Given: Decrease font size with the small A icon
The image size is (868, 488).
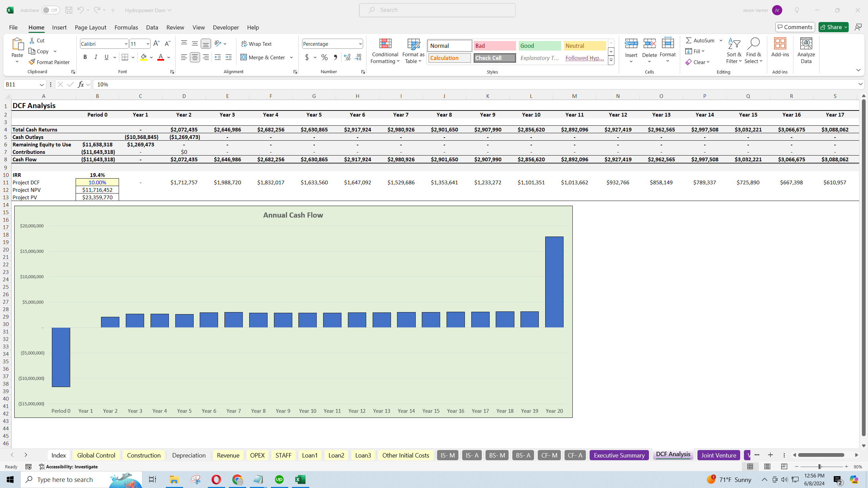Looking at the screenshot, I should click(x=167, y=43).
